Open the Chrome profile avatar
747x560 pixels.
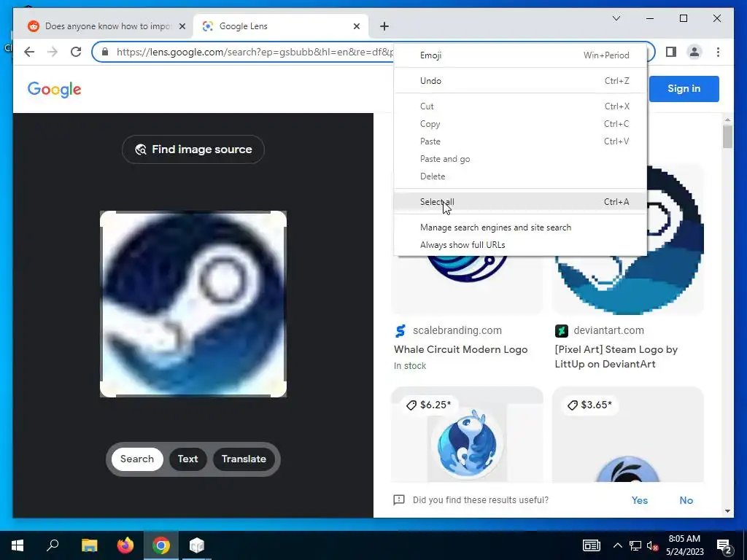point(694,52)
